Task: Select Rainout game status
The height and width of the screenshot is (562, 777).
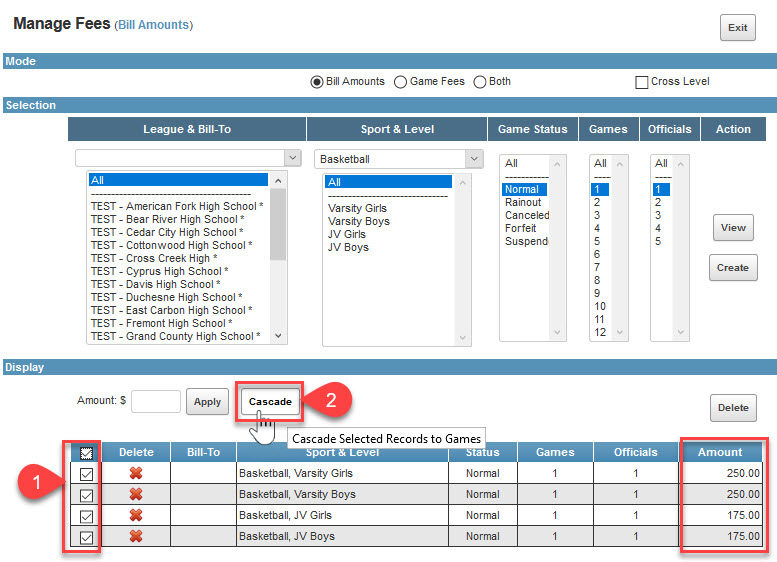Action: [523, 202]
